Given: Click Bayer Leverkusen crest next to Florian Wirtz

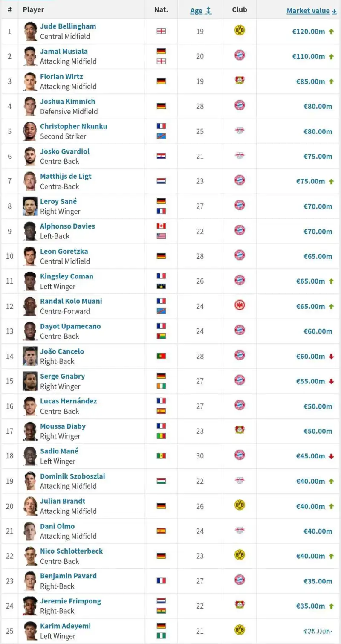Looking at the screenshot, I should (x=240, y=81).
